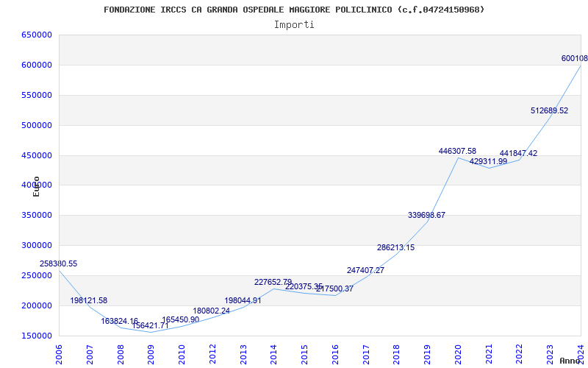Screen dimensions: 588x368
Task: Click the 156421.71 data label
Action: pyautogui.click(x=151, y=326)
